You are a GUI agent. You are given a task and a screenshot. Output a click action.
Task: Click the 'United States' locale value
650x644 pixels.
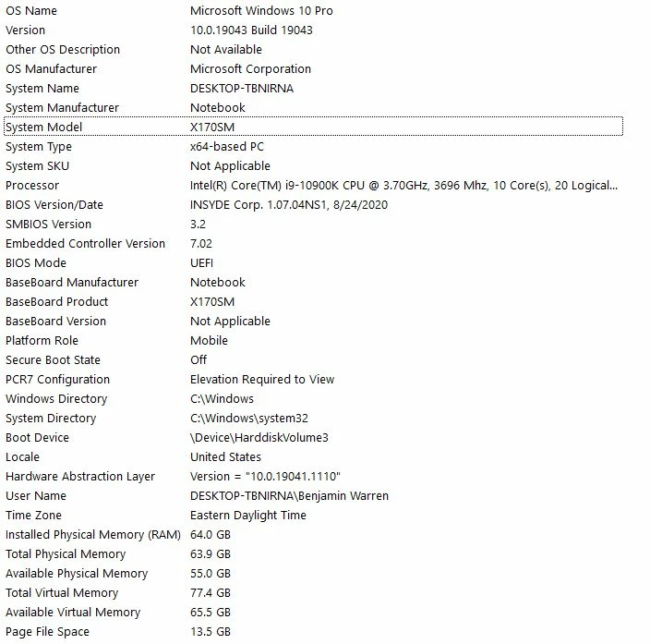click(225, 457)
